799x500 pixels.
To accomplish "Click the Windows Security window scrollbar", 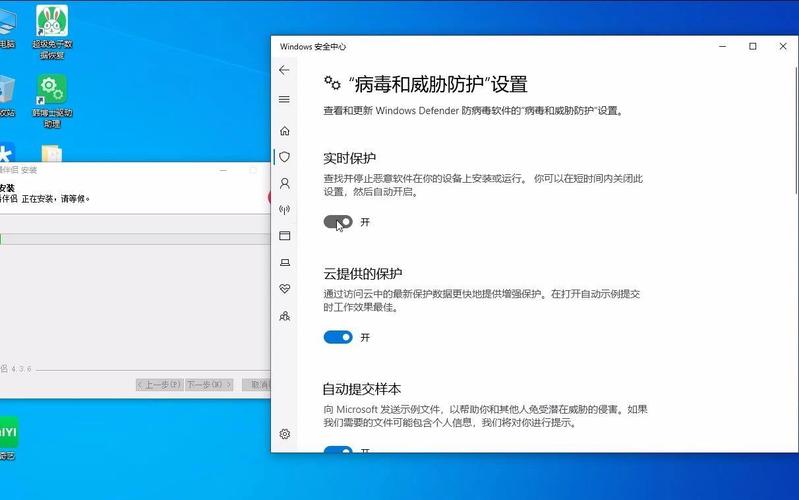I will coord(796,130).
